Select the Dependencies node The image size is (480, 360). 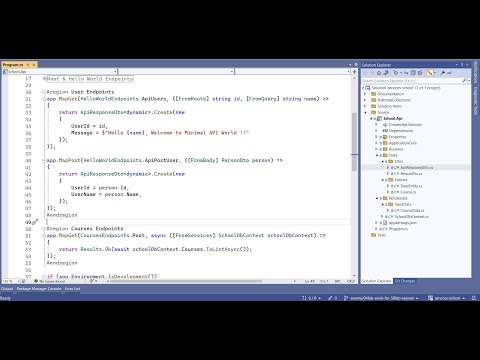click(401, 131)
